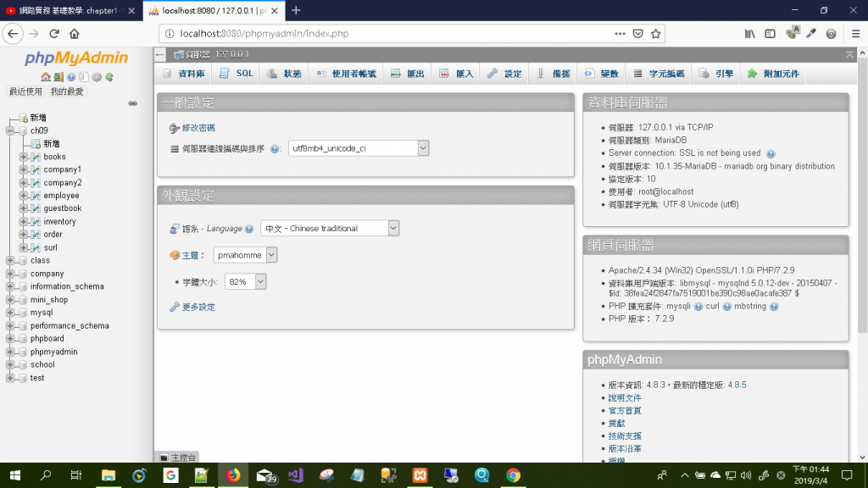Reload the current browser page

pos(53,34)
